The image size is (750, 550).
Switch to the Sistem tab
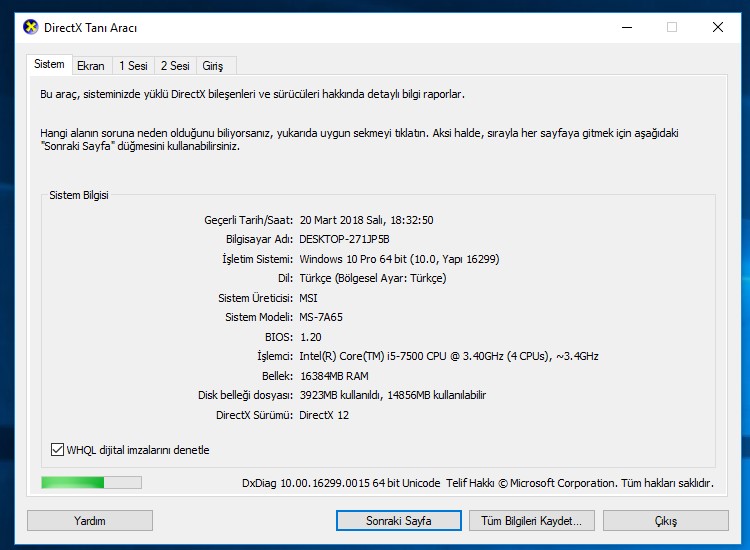coord(49,64)
